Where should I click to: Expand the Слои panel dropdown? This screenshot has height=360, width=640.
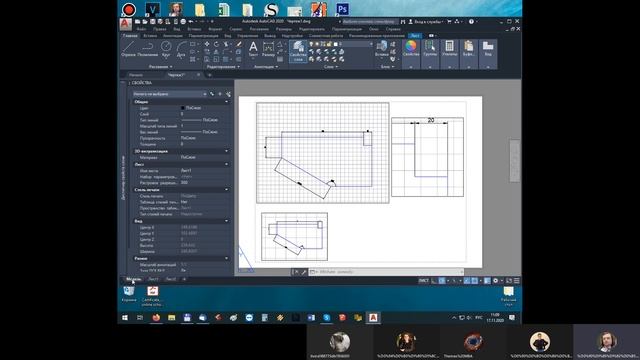click(x=331, y=67)
